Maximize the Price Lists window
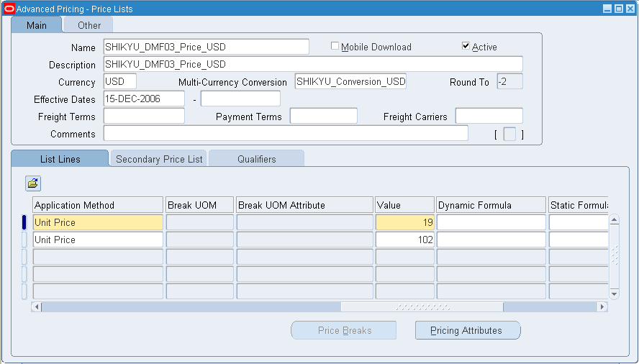639x364 pixels. pos(619,9)
